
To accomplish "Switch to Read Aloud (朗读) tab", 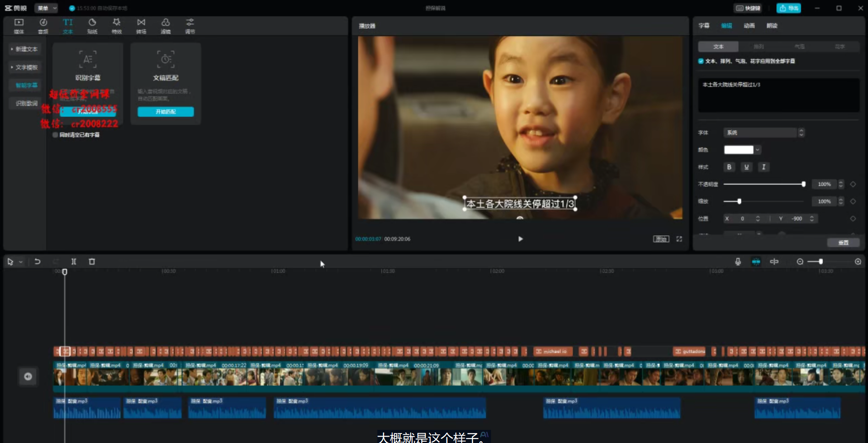I will tap(772, 26).
